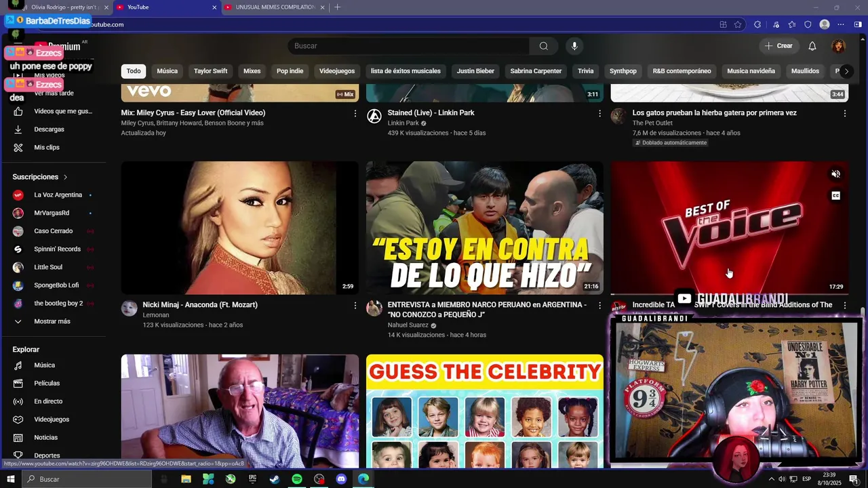The image size is (868, 488).
Task: Open Spotify from the taskbar
Action: (x=297, y=479)
